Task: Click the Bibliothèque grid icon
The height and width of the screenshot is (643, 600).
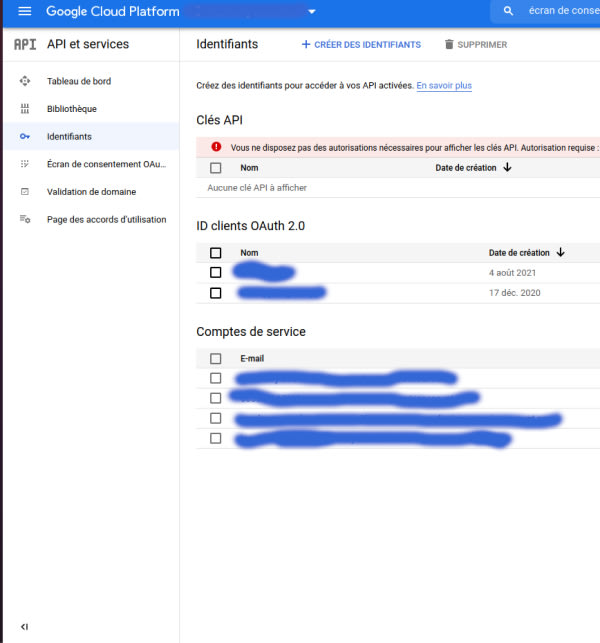Action: 25,109
